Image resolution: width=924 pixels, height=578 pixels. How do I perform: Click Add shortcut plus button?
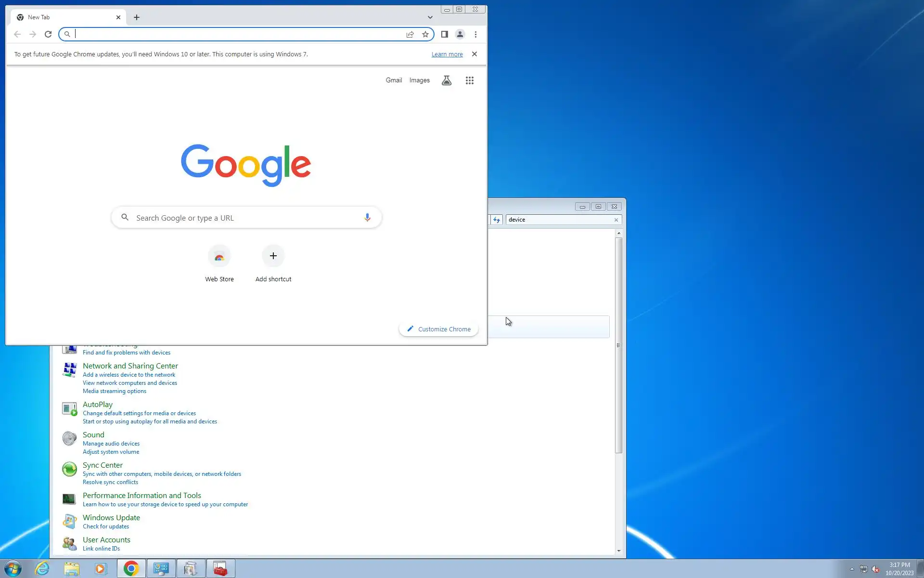pyautogui.click(x=273, y=256)
